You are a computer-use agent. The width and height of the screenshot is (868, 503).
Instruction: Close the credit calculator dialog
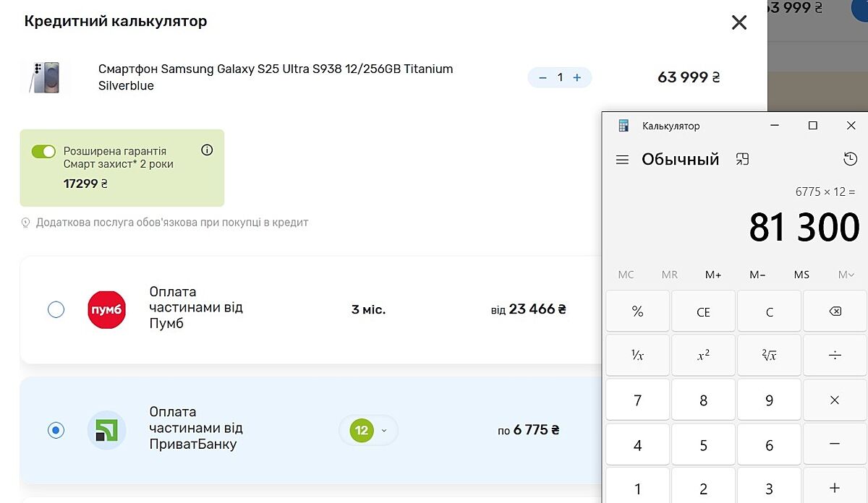(x=739, y=22)
